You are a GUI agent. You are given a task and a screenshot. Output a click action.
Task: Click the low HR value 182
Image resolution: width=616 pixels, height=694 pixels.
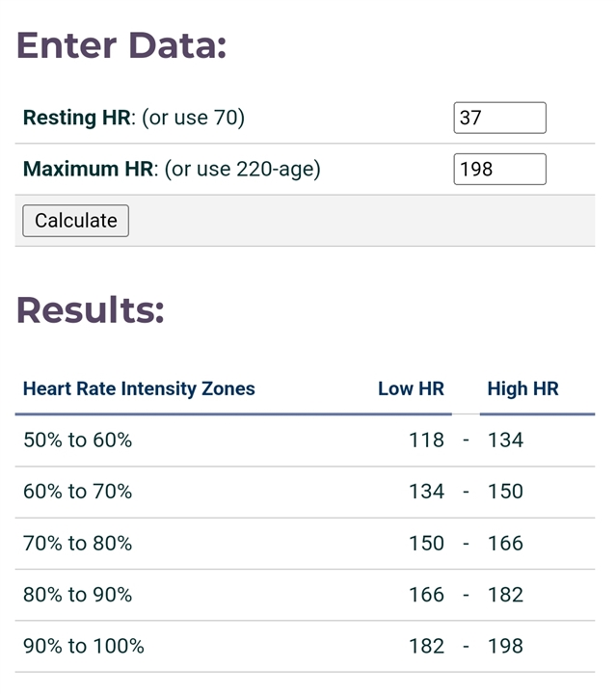[426, 646]
